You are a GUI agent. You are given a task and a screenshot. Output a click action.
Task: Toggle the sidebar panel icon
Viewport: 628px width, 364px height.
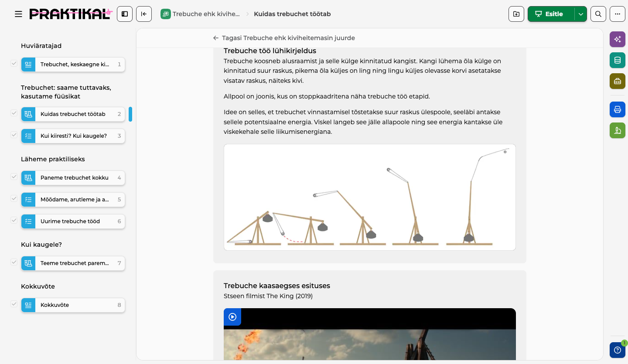tap(125, 14)
